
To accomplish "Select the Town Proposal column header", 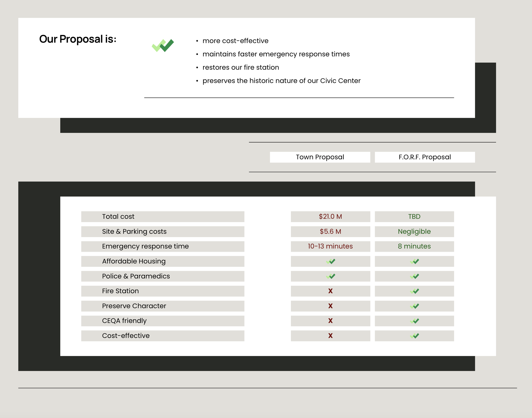I will (x=320, y=157).
